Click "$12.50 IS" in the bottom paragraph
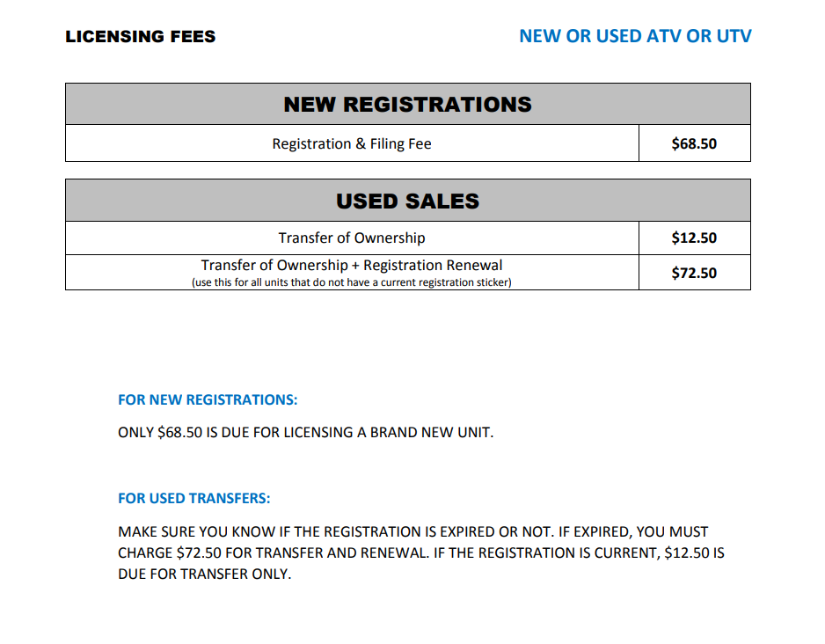825x644 pixels. 695,554
